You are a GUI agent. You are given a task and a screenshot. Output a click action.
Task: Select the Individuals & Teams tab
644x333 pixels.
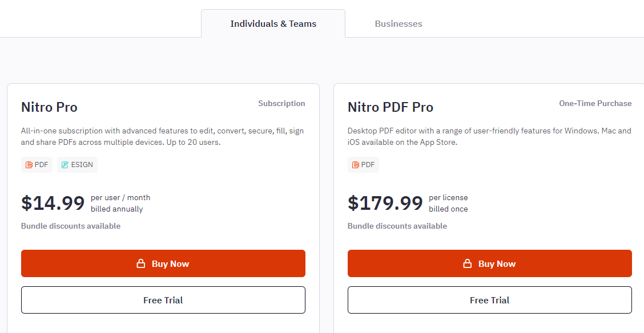(273, 23)
